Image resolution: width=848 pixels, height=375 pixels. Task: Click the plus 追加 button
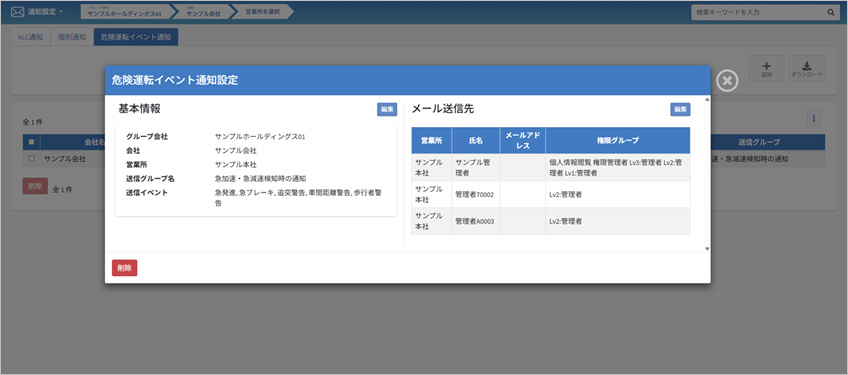(766, 68)
